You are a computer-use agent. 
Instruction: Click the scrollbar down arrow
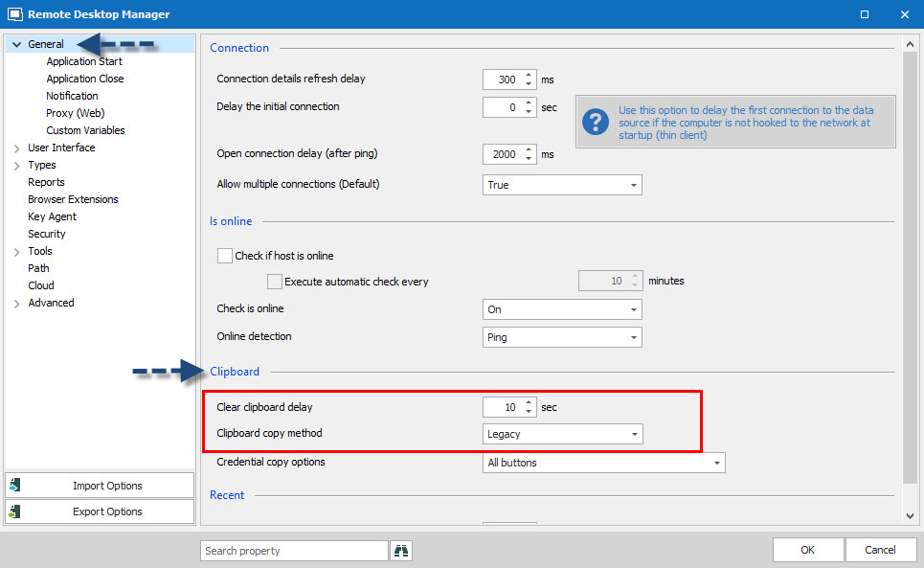[x=910, y=516]
